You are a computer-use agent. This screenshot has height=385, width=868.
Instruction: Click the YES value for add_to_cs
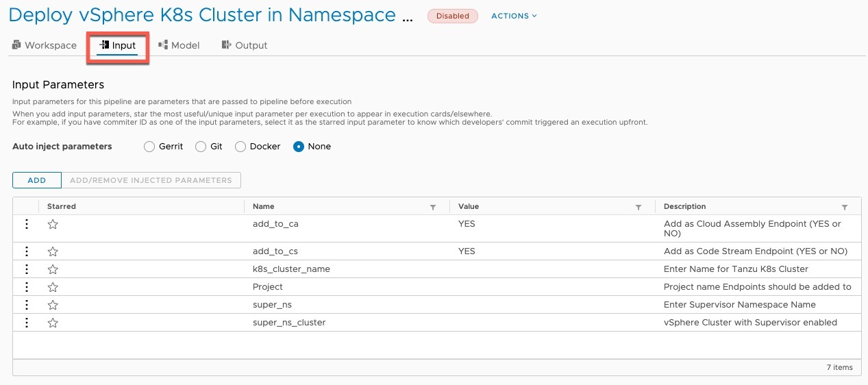pos(467,251)
